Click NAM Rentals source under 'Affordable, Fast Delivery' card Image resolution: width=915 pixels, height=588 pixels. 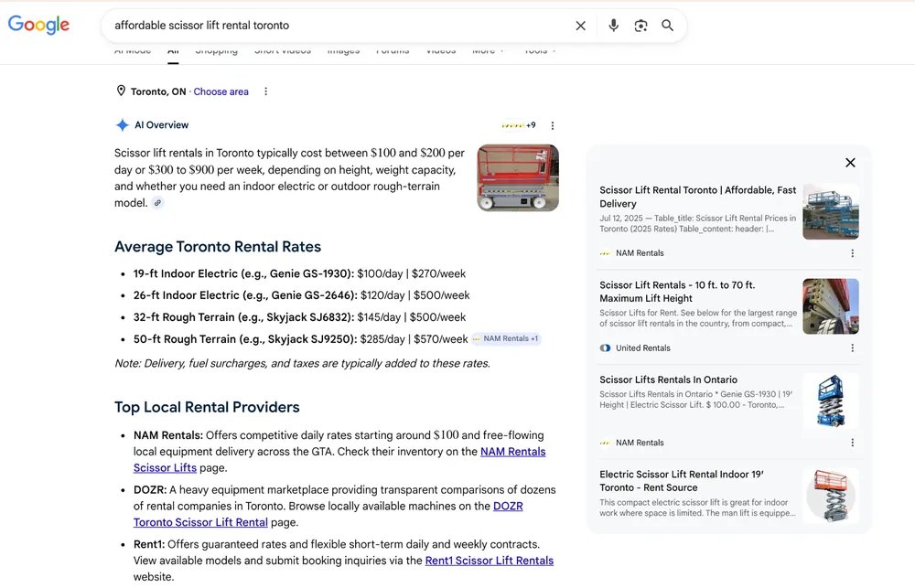632,253
